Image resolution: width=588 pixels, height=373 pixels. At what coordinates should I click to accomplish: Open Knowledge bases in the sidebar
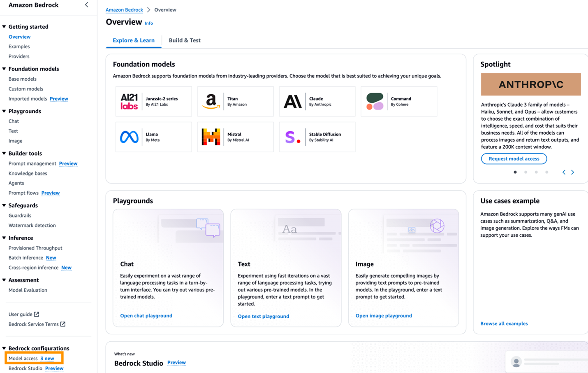pos(28,173)
